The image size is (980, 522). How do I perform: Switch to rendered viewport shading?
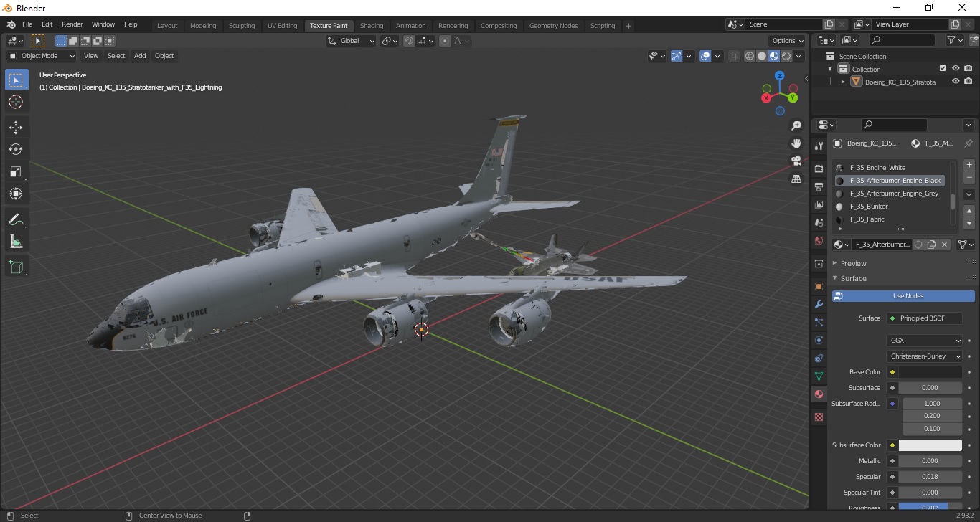tap(786, 56)
